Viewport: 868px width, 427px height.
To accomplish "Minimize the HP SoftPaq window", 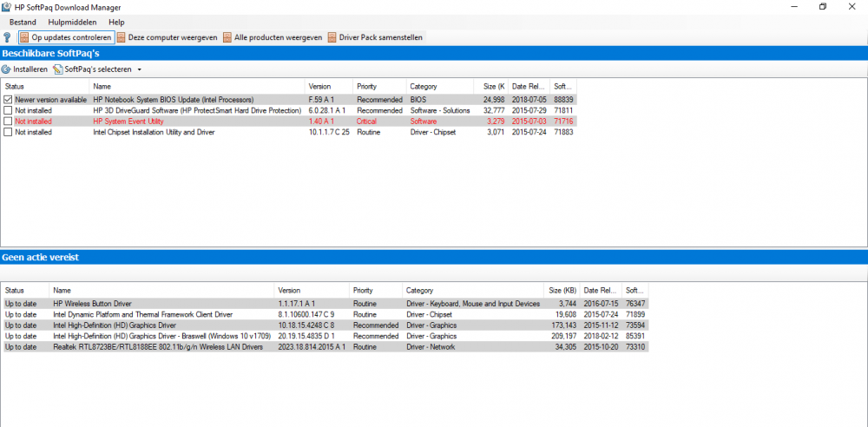I will [795, 7].
